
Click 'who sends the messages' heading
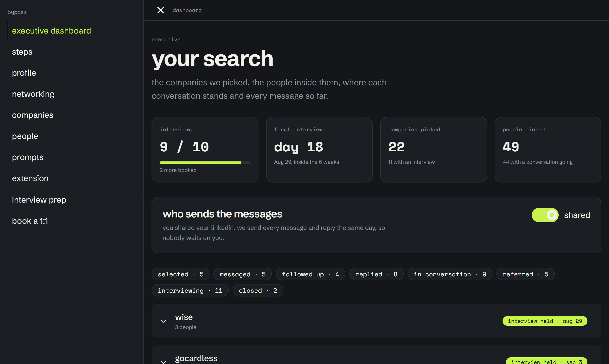223,214
